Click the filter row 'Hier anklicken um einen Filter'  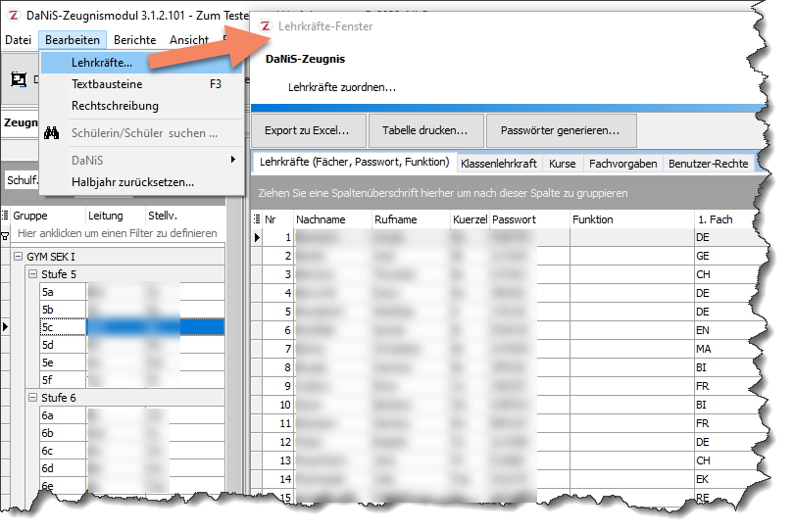point(118,233)
